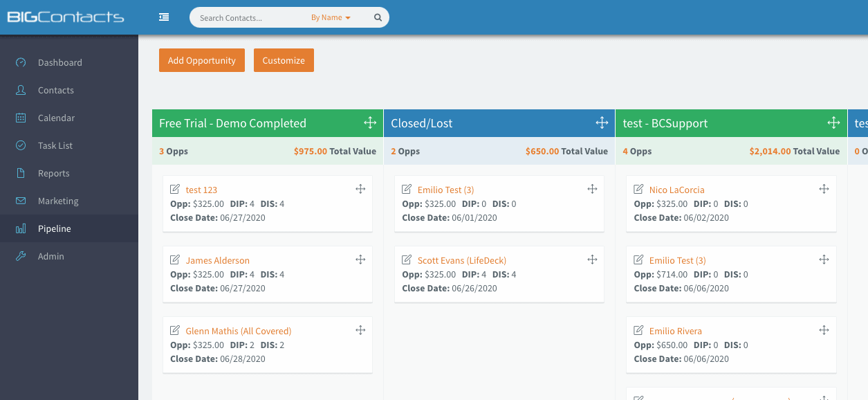The width and height of the screenshot is (868, 400).
Task: Click the BIGContacts logo
Action: pyautogui.click(x=66, y=17)
